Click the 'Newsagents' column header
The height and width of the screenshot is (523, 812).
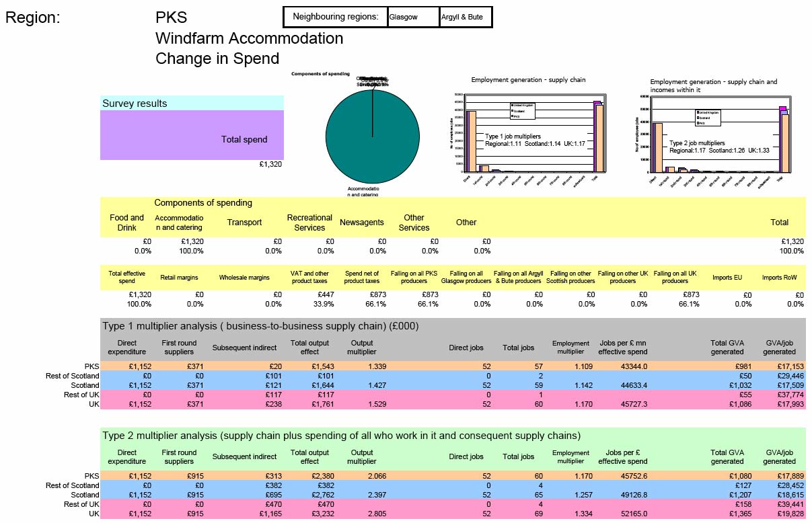pos(362,223)
